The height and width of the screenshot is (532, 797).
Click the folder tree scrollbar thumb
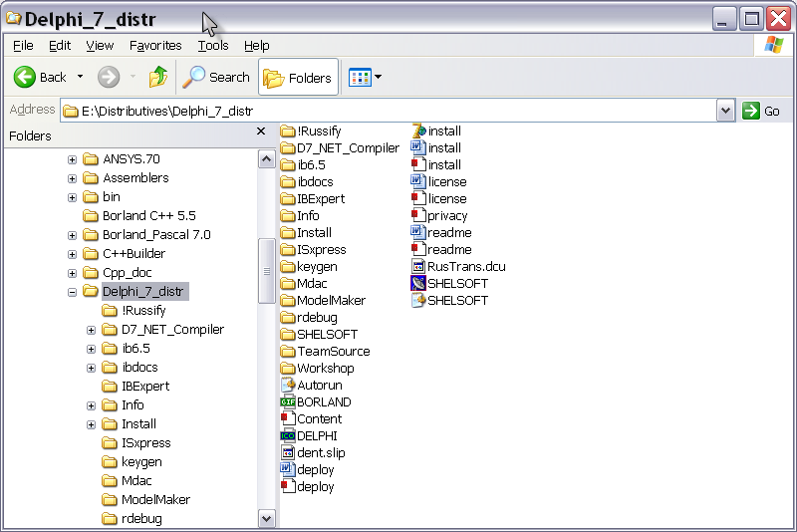(266, 271)
